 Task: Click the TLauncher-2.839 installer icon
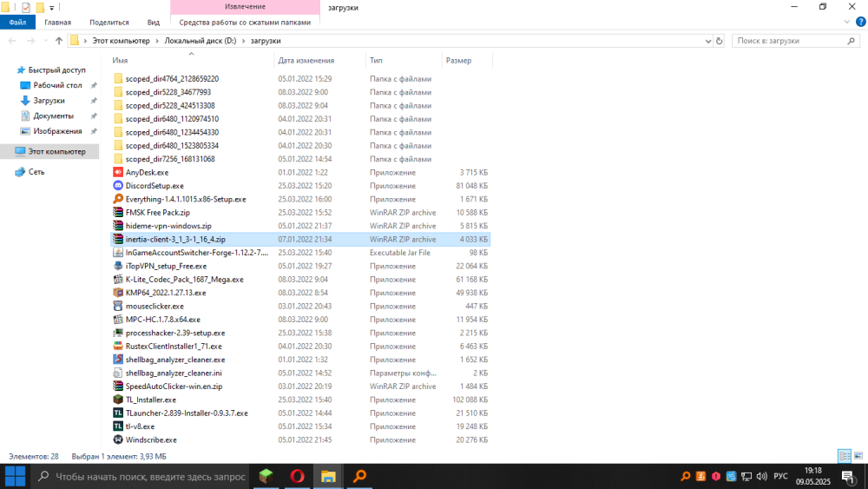118,413
